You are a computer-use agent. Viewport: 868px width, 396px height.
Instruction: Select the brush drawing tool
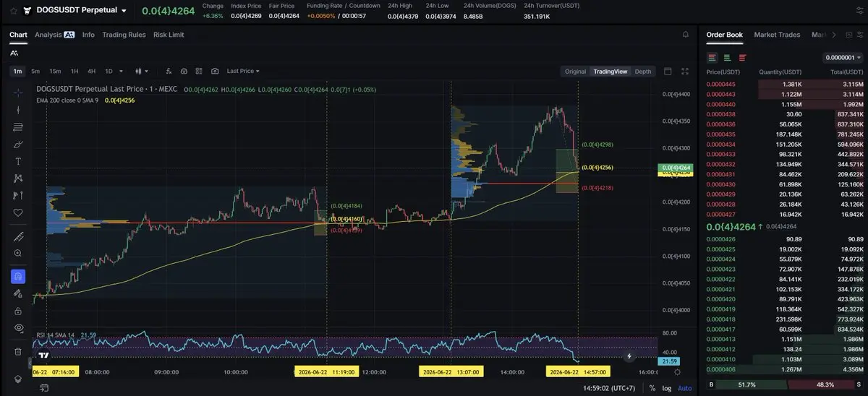(19, 144)
